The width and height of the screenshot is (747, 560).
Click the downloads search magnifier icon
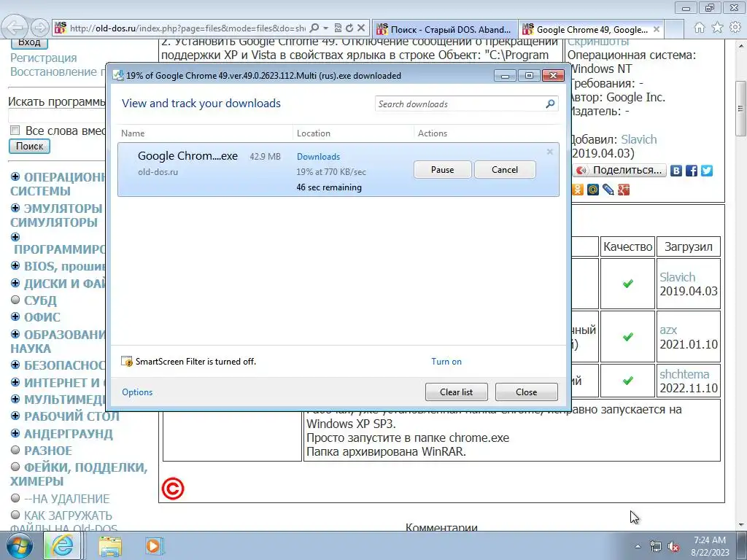(x=550, y=104)
